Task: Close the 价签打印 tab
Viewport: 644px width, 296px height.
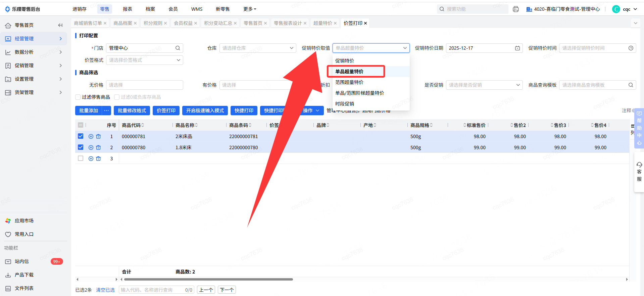Action: pos(365,23)
